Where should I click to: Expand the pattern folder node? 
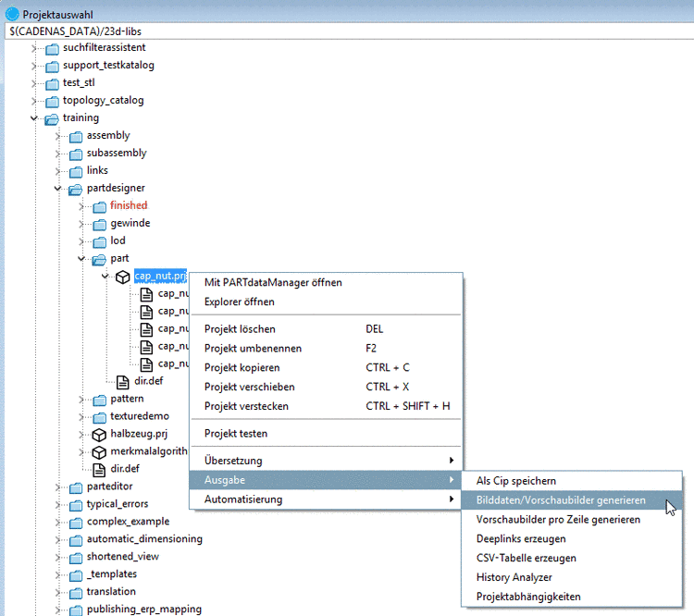pyautogui.click(x=81, y=400)
